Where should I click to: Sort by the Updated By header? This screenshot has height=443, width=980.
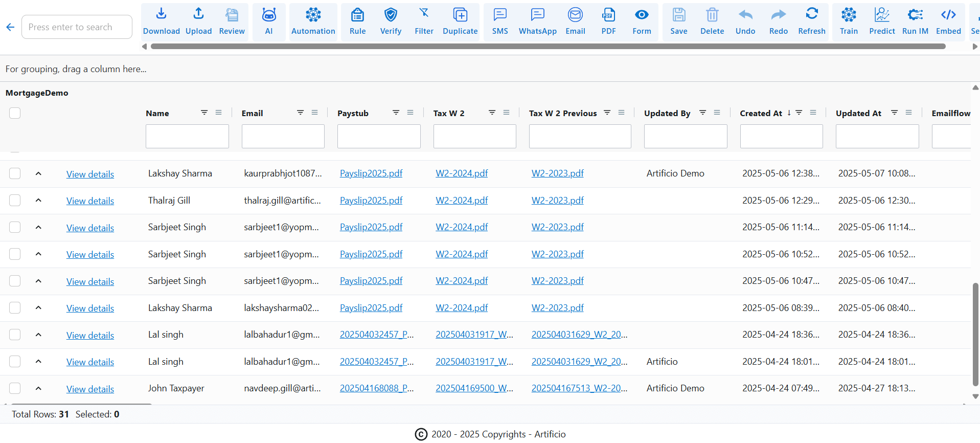(x=667, y=114)
